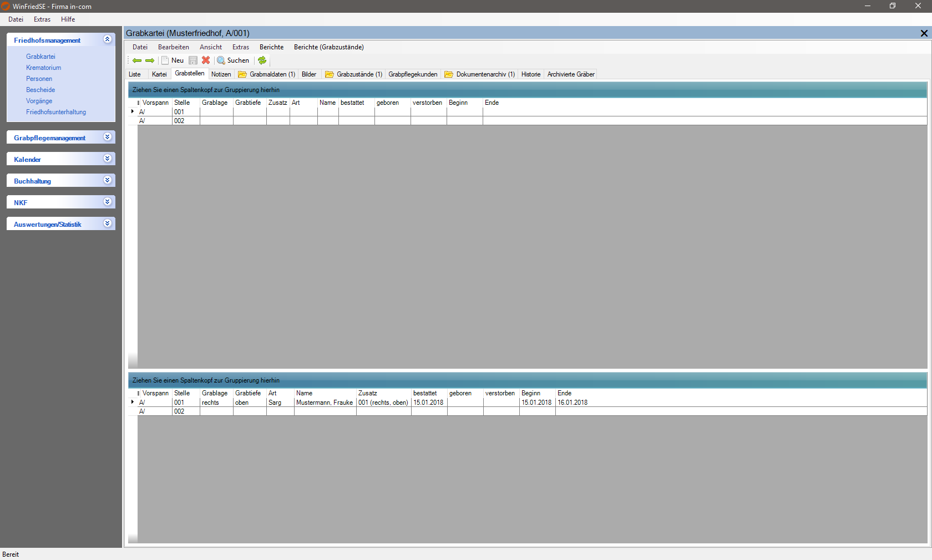This screenshot has width=932, height=560.
Task: Expand the Buchhaltung section
Action: click(x=108, y=180)
